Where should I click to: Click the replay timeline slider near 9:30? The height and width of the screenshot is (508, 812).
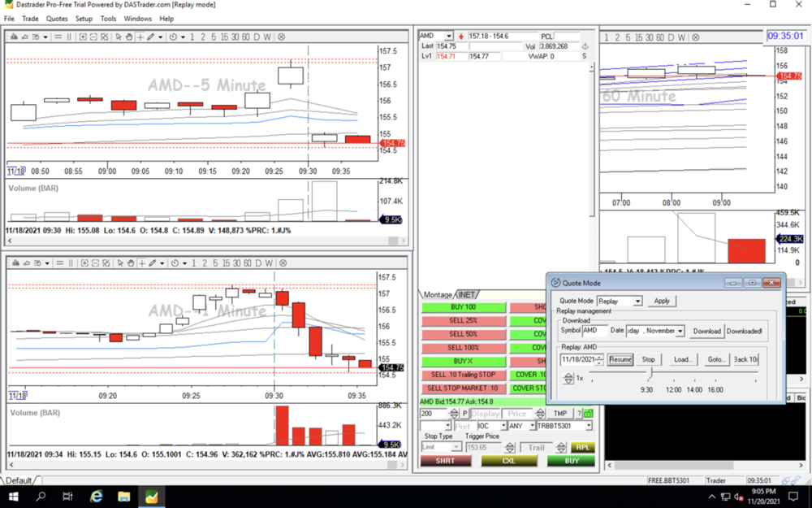[650, 374]
